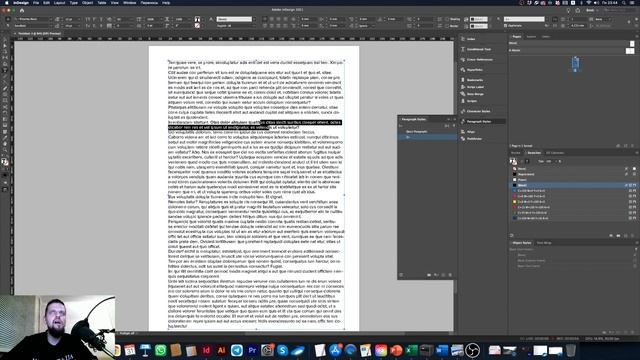
Task: Open the Type menu
Action: pos(74,3)
